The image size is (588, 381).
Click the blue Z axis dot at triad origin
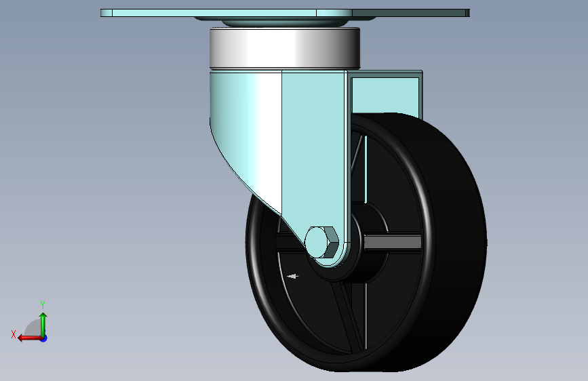tap(44, 338)
